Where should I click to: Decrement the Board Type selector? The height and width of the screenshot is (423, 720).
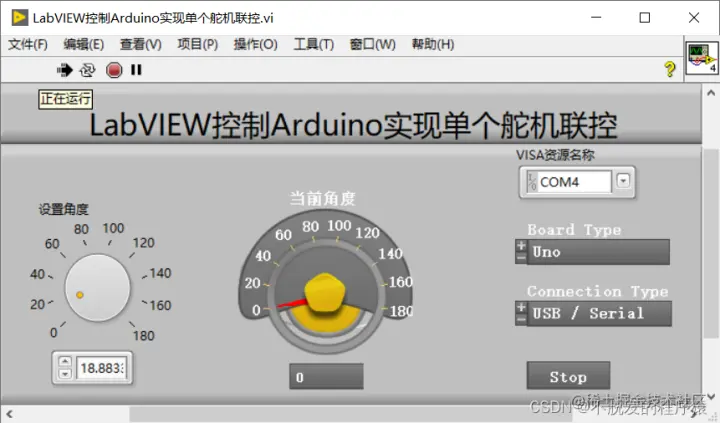[x=521, y=258]
